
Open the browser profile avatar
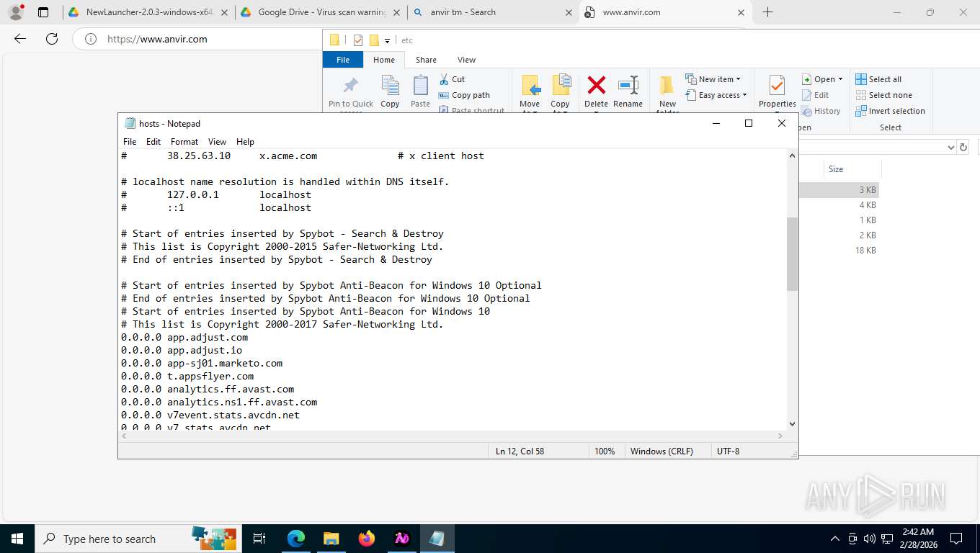(x=16, y=12)
